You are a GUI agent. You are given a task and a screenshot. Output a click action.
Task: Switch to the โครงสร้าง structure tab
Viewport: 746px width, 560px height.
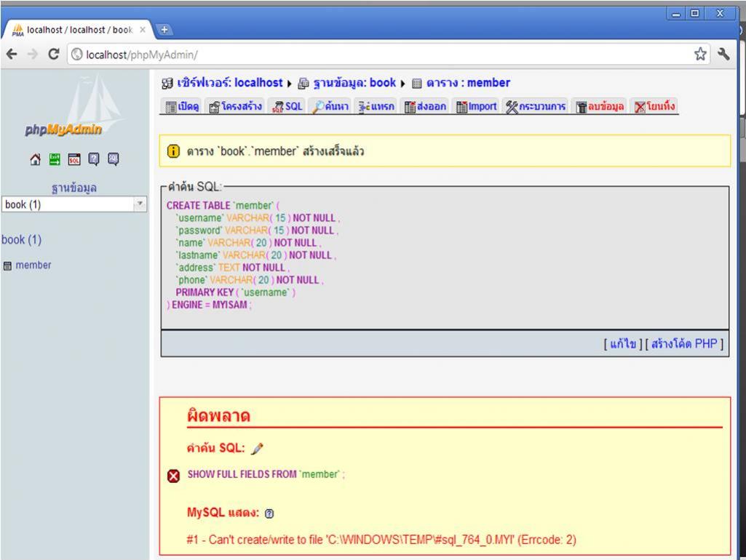[x=236, y=106]
